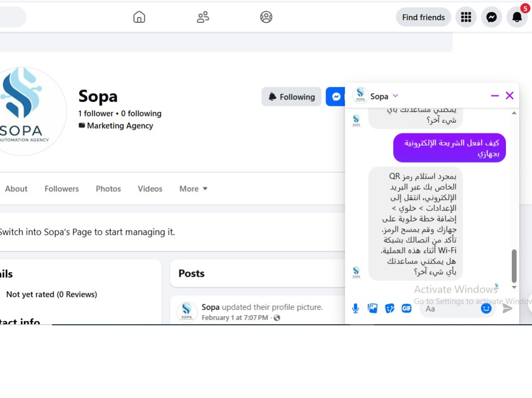Click chat scrollbar down arrow

(x=514, y=287)
